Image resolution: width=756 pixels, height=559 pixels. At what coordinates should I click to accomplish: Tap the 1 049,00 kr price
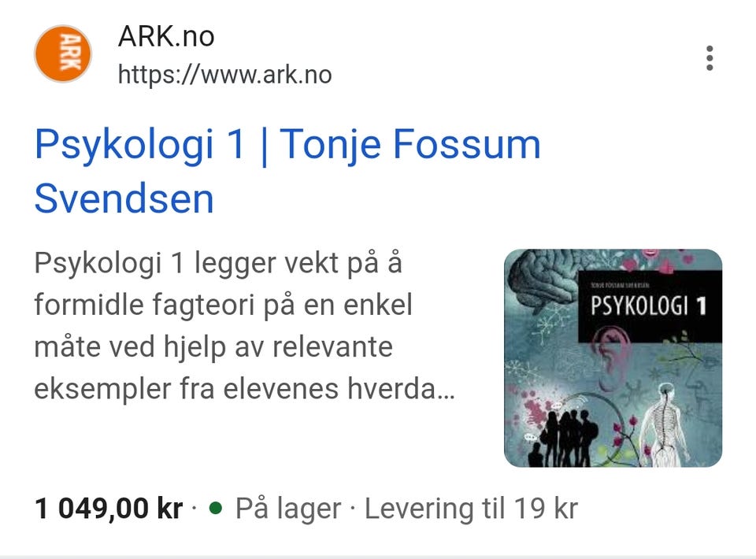pos(109,509)
